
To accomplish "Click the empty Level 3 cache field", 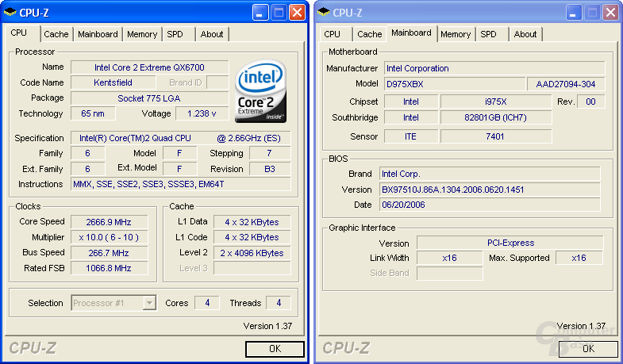I will click(x=252, y=268).
